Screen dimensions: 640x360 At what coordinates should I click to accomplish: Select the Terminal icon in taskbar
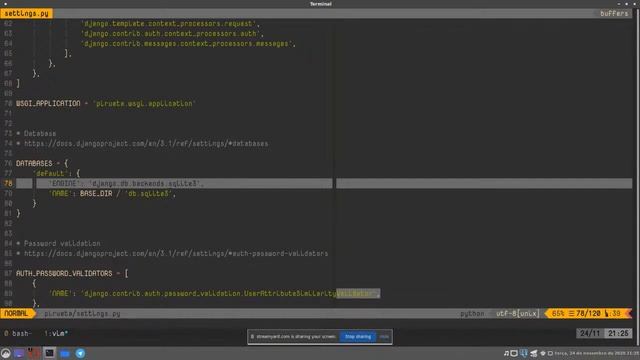coord(49,353)
